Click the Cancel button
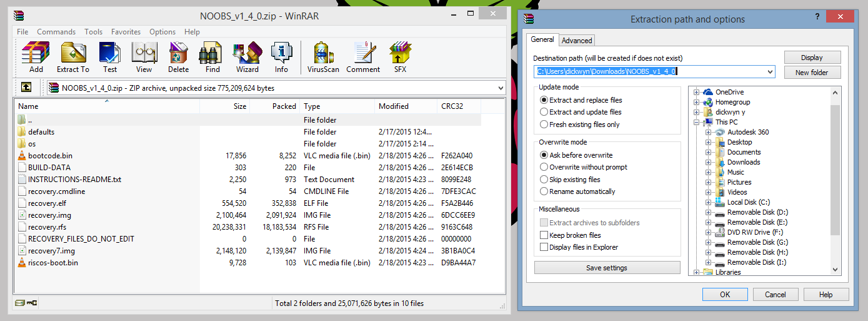The image size is (868, 321). (x=776, y=294)
